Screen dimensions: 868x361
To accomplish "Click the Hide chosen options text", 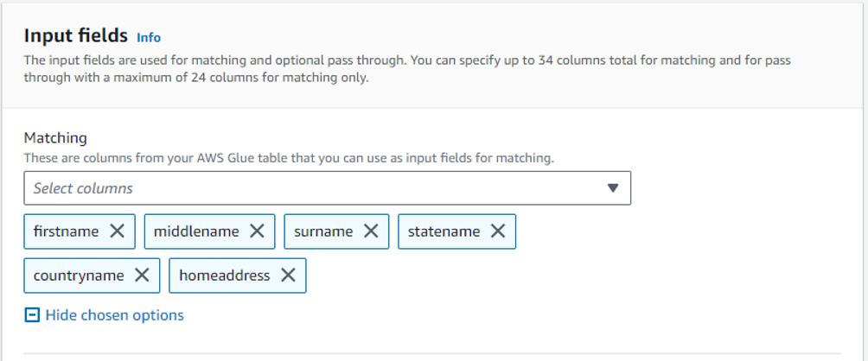I will 114,315.
